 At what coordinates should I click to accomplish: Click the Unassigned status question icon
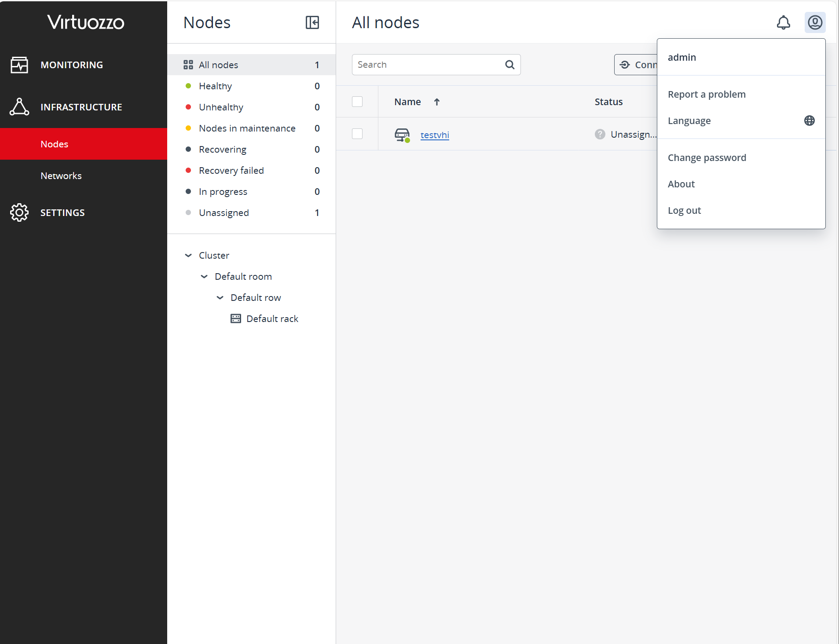click(600, 134)
